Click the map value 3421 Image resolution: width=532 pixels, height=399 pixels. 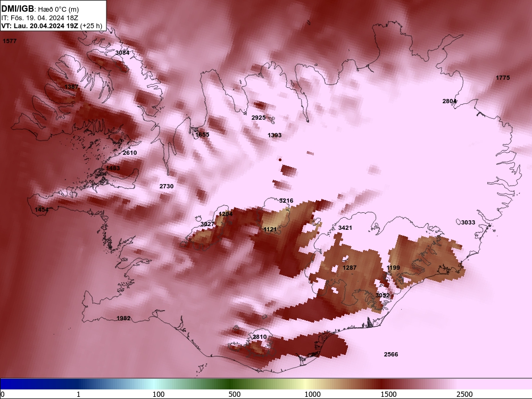coord(345,228)
